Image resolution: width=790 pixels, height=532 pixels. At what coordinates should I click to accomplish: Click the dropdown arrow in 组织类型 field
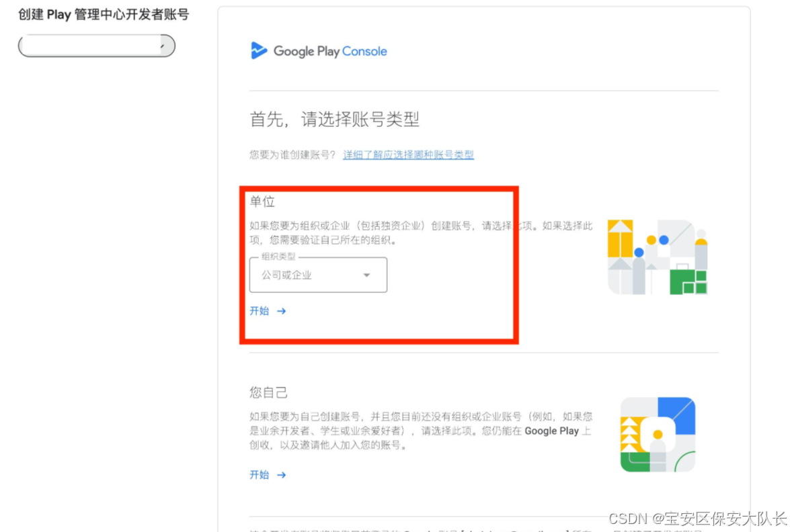367,275
